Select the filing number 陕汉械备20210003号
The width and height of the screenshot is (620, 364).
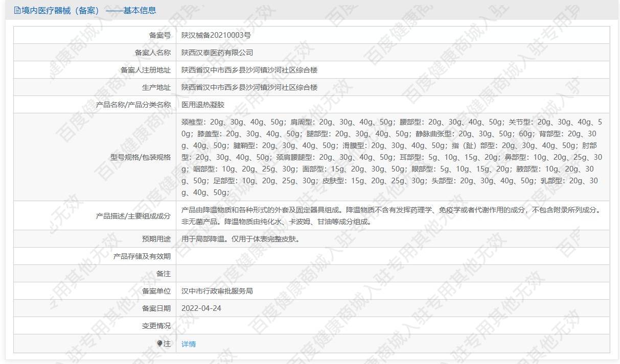tap(216, 35)
